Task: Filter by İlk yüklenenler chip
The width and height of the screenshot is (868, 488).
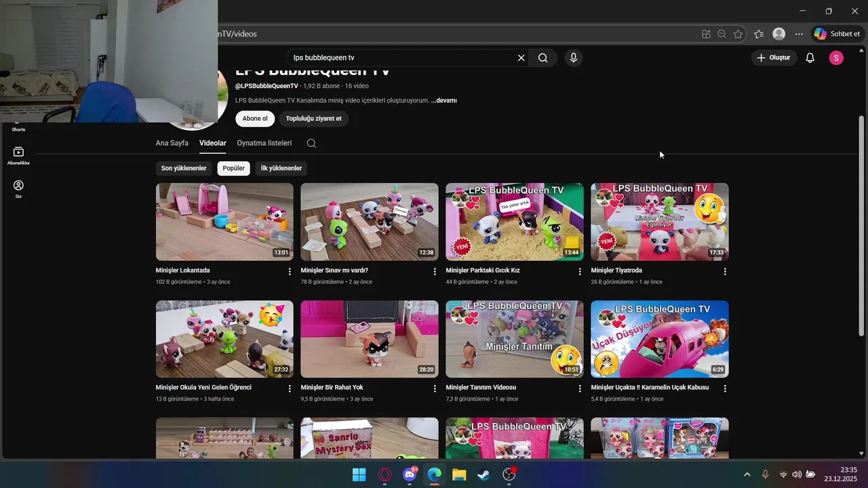Action: pyautogui.click(x=281, y=168)
